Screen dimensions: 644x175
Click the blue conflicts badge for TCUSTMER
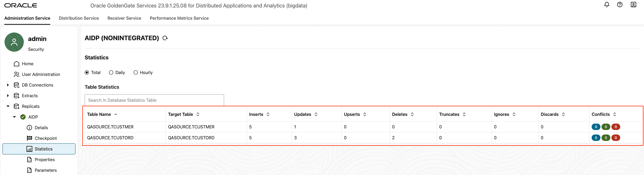(596, 127)
